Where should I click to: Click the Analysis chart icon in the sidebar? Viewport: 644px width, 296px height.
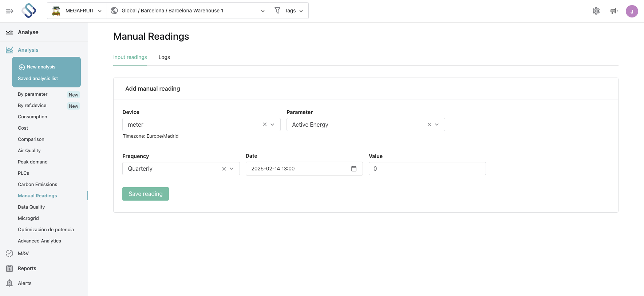(x=9, y=50)
